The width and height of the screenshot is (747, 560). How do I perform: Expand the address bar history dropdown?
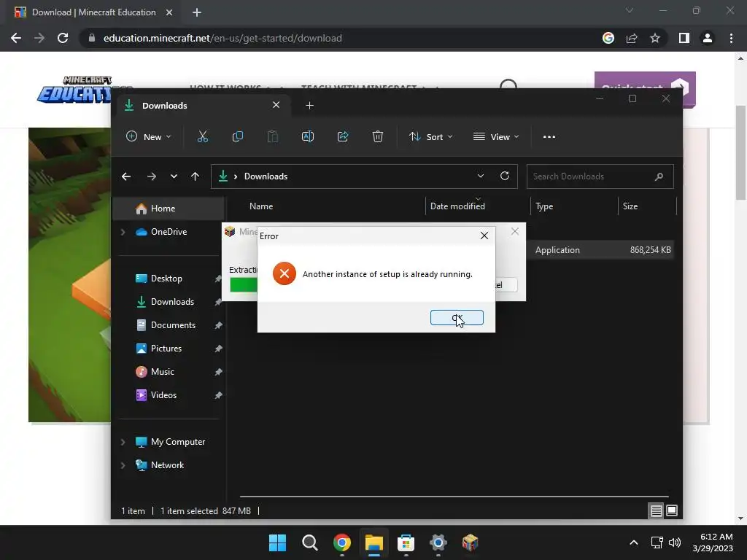point(481,176)
